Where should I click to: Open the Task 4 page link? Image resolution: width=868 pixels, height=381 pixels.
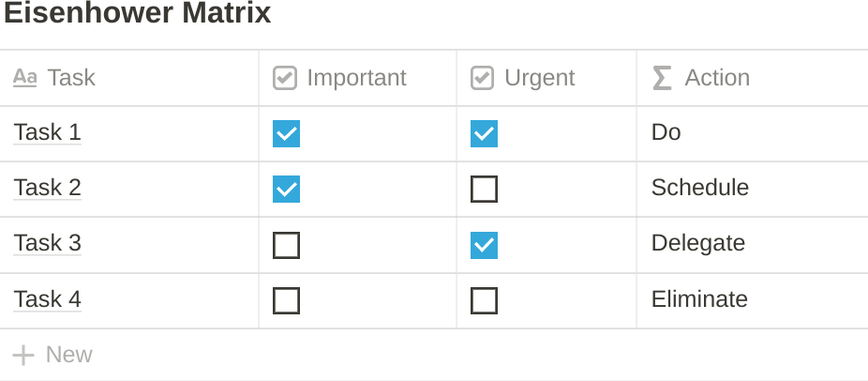tap(48, 299)
